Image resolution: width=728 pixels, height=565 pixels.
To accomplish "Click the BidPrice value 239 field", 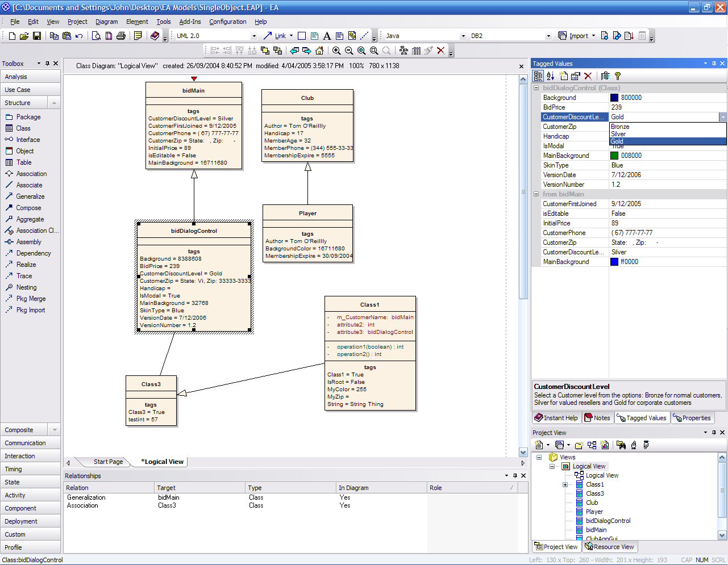I will pos(668,107).
